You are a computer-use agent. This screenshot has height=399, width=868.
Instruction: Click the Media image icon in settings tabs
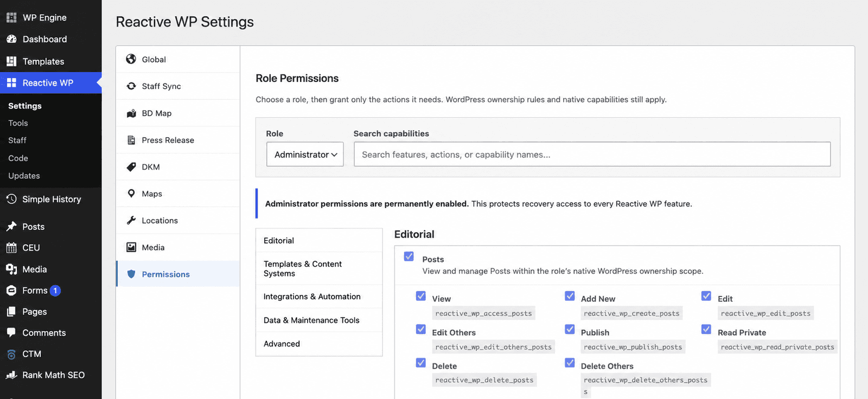coord(131,247)
